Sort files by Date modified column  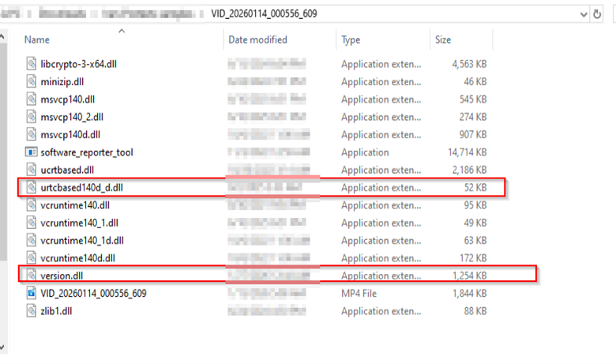(257, 39)
